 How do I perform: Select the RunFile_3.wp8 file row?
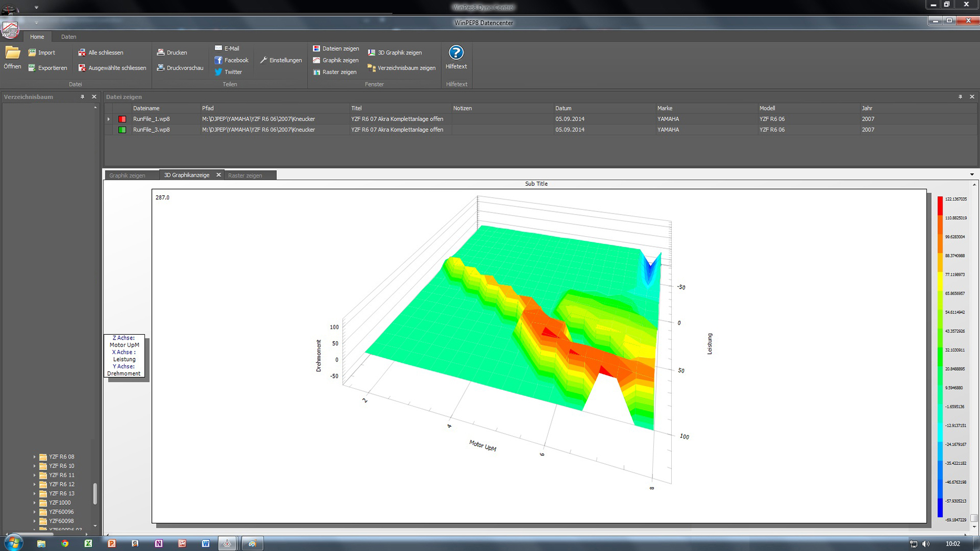(x=541, y=130)
